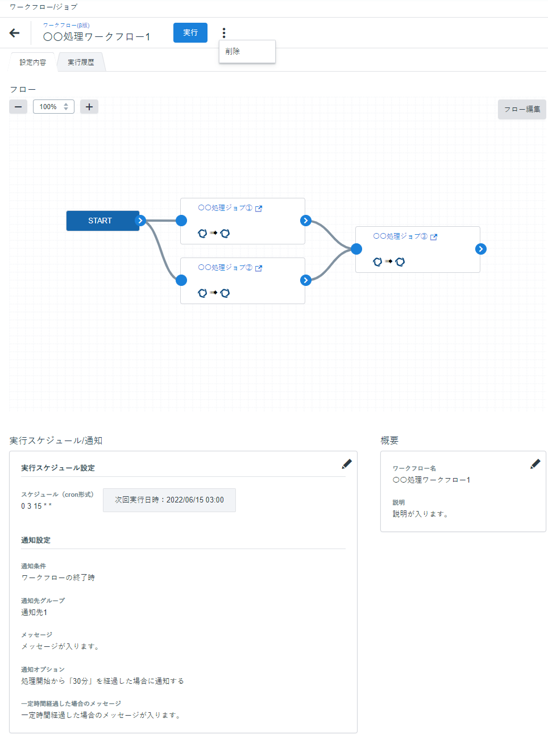Image resolution: width=548 pixels, height=756 pixels.
Task: Open ○○処理ジョブ③ job link
Action: pyautogui.click(x=400, y=236)
